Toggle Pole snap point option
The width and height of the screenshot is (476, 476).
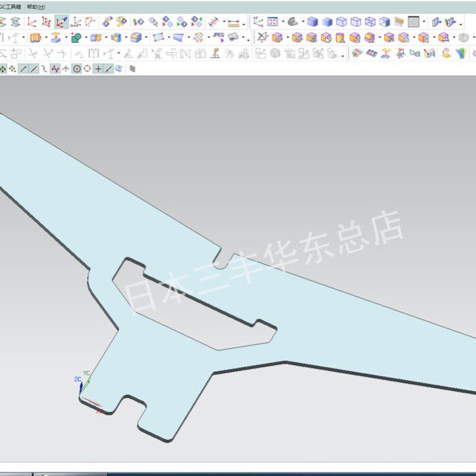pos(55,69)
